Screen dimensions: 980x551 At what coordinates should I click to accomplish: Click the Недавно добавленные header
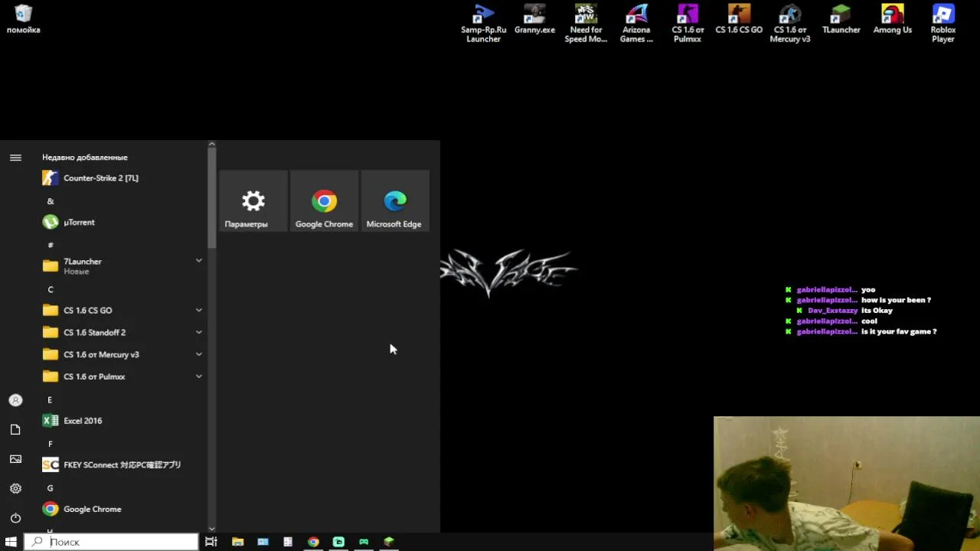pyautogui.click(x=85, y=157)
